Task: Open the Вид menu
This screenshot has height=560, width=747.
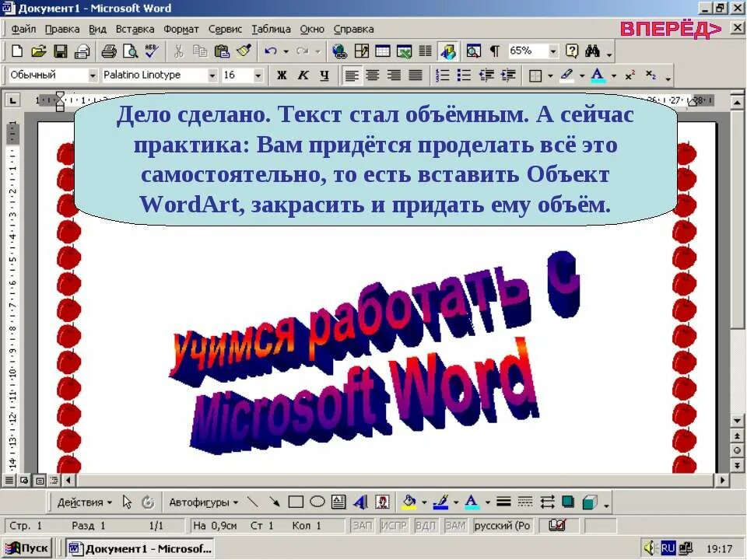Action: click(x=97, y=29)
